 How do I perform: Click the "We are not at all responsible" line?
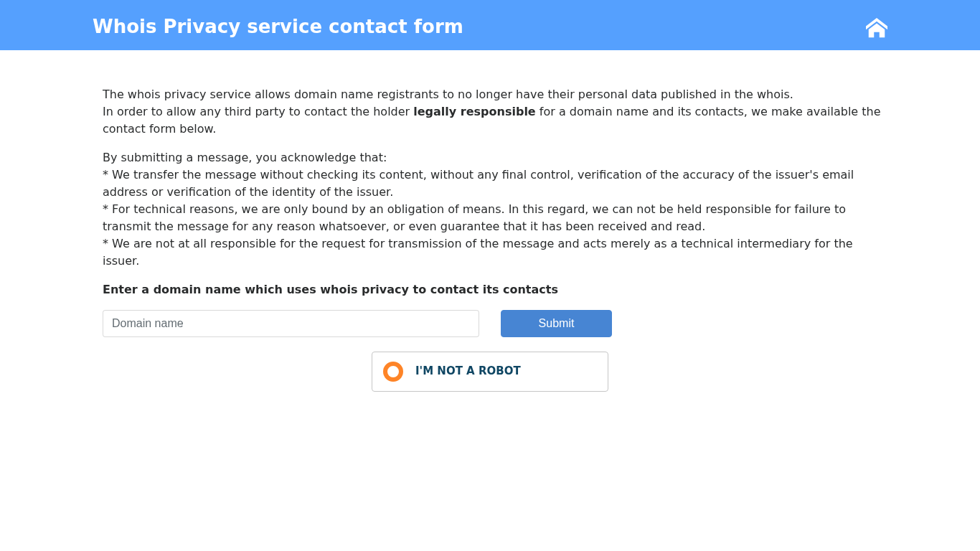tap(477, 244)
